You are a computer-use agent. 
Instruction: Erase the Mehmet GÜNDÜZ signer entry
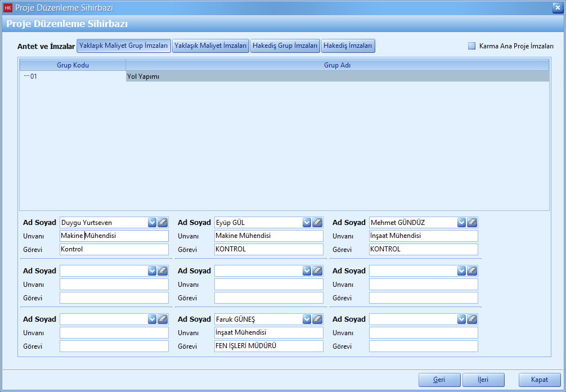[472, 222]
